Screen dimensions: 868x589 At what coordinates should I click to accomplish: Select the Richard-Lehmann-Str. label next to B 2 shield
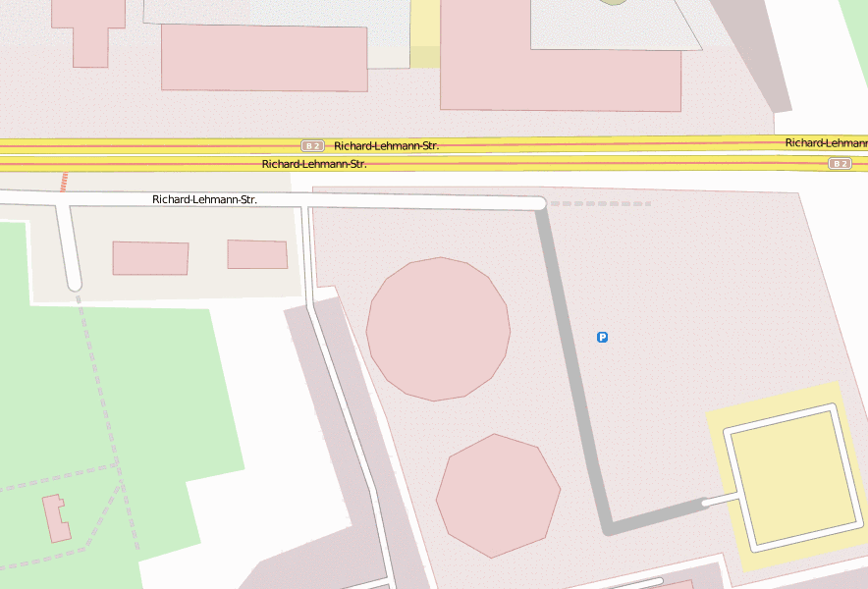tap(387, 145)
